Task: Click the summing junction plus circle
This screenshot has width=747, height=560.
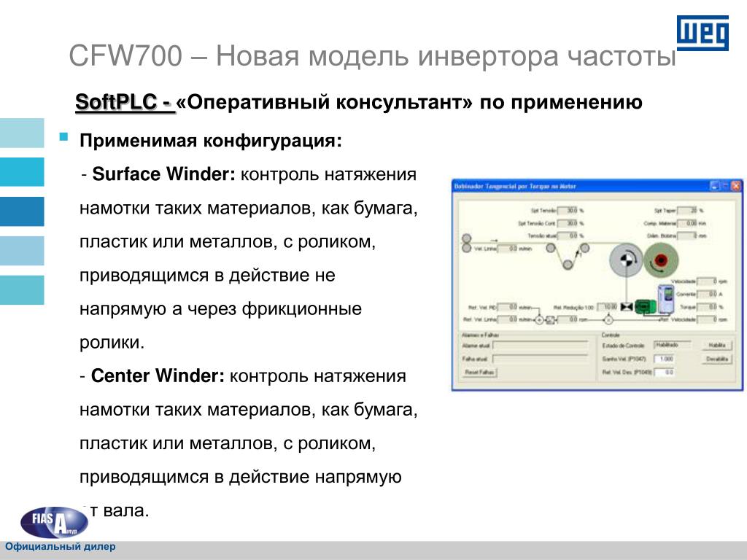Action: click(539, 320)
